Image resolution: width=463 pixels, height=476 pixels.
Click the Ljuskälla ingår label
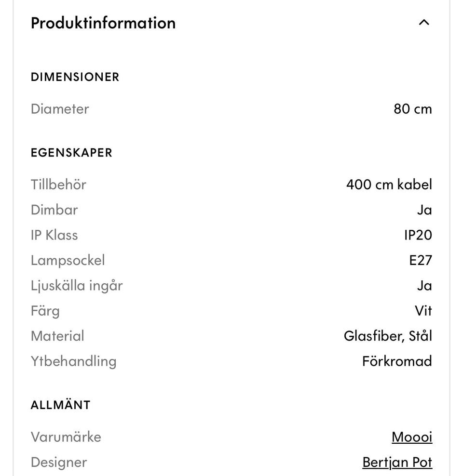(x=77, y=286)
